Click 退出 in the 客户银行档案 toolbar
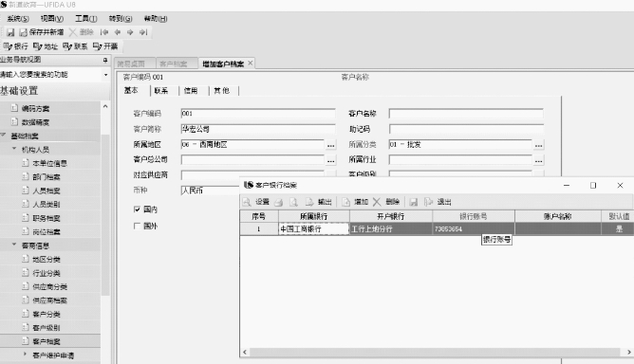This screenshot has height=364, width=634. pyautogui.click(x=438, y=202)
